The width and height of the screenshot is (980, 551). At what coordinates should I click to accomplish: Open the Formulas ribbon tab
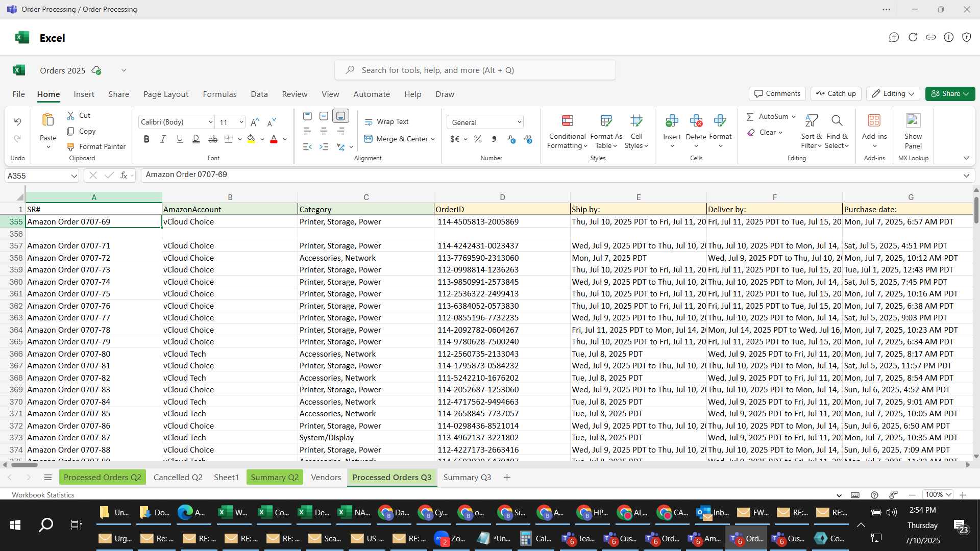coord(219,94)
